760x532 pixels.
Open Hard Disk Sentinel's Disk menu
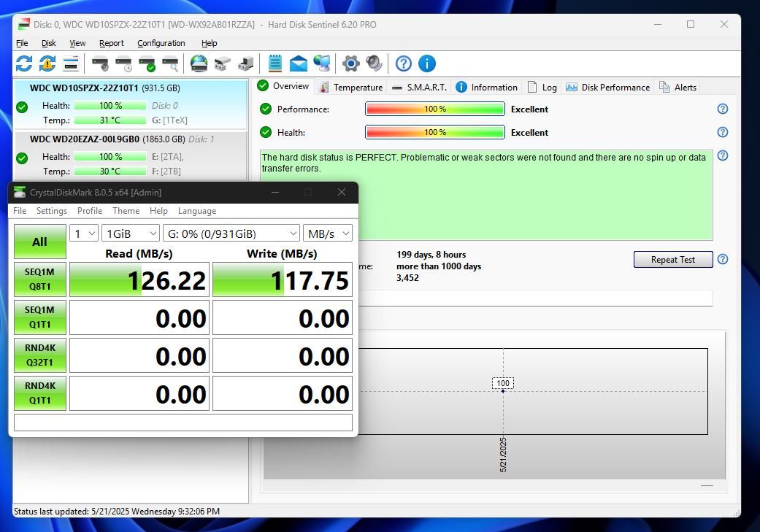coord(48,43)
